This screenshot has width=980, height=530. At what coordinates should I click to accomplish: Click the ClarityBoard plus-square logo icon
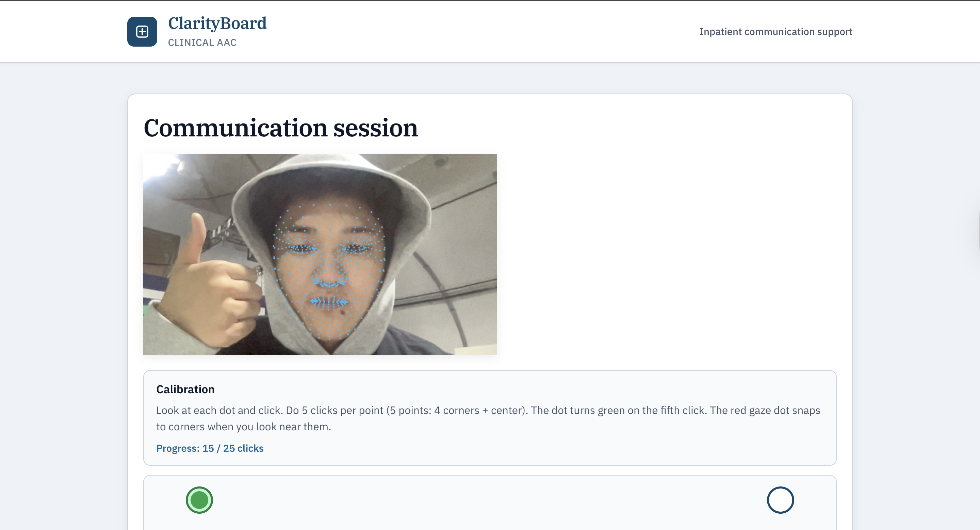142,32
